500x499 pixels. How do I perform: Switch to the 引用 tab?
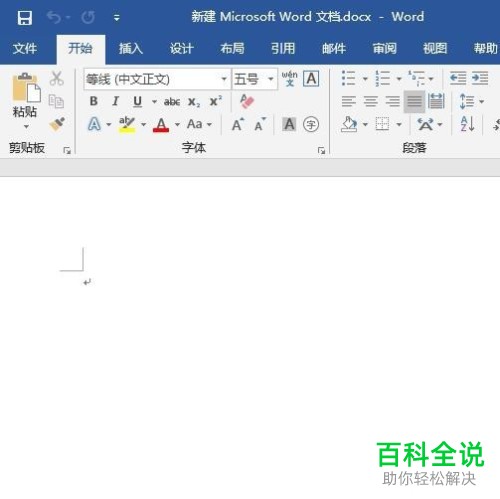pyautogui.click(x=283, y=49)
